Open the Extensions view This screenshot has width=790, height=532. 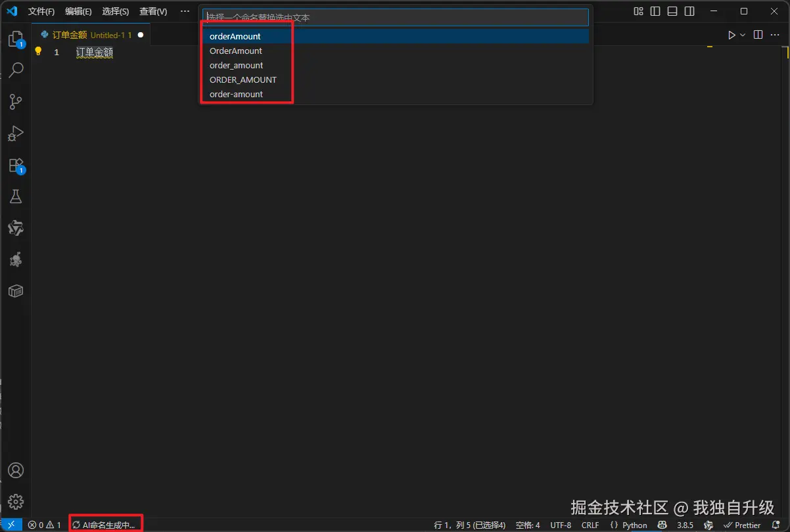(x=15, y=165)
